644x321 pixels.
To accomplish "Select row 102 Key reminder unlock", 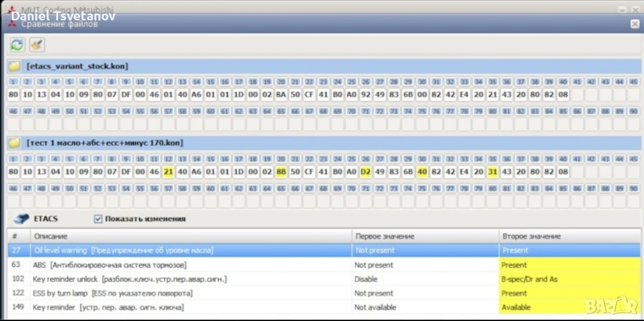I will coord(325,279).
